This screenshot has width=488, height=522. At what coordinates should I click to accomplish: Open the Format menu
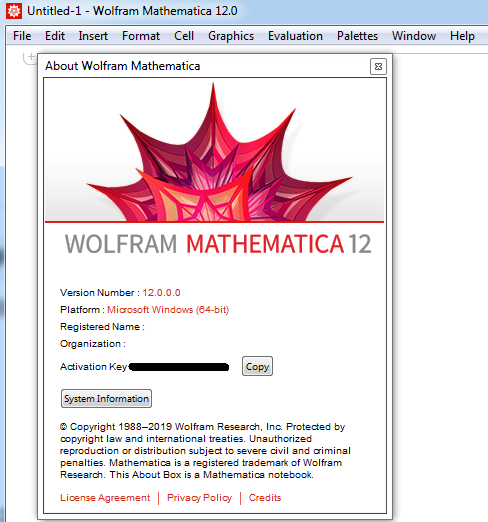[141, 36]
